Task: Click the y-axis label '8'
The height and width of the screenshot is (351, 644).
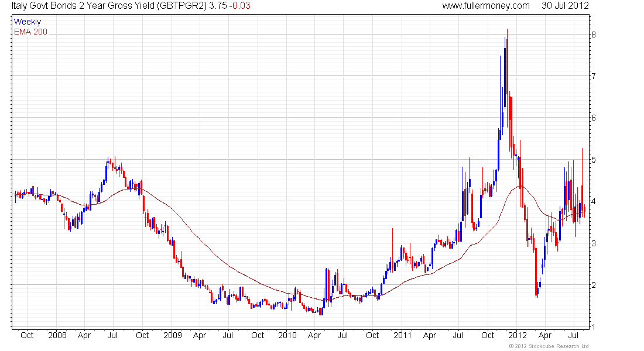Action: [x=594, y=35]
